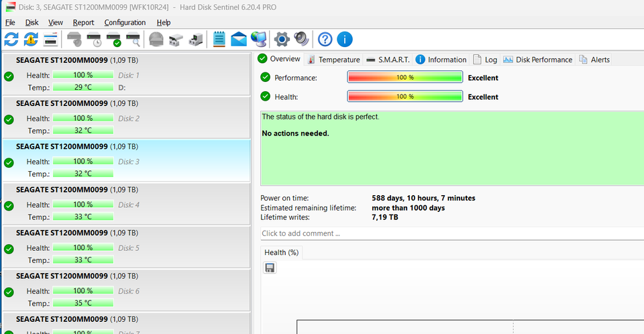Click the Refresh disk status icon
Viewport: 644px width, 334px height.
[x=11, y=40]
